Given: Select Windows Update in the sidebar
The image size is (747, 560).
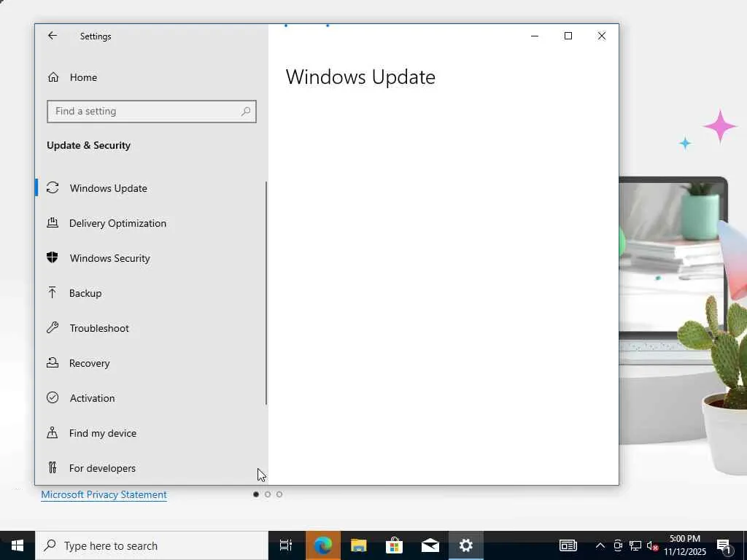Looking at the screenshot, I should coord(151,188).
